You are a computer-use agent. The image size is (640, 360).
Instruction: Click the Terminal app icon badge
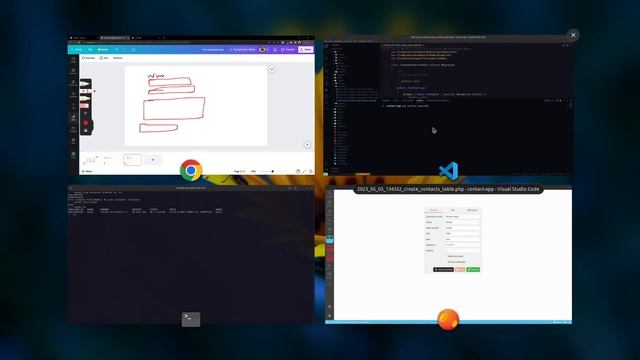pos(191,319)
